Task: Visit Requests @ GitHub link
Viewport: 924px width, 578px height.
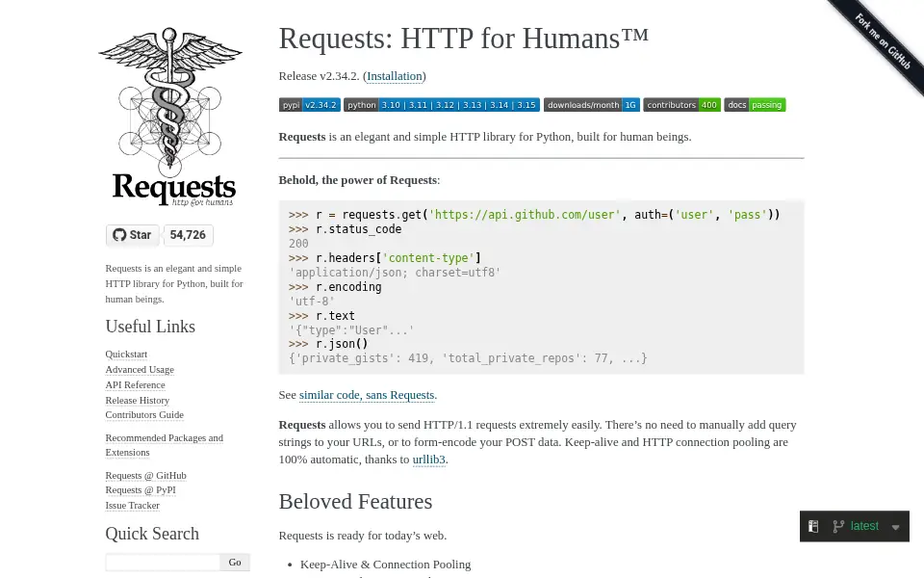Action: pyautogui.click(x=145, y=475)
